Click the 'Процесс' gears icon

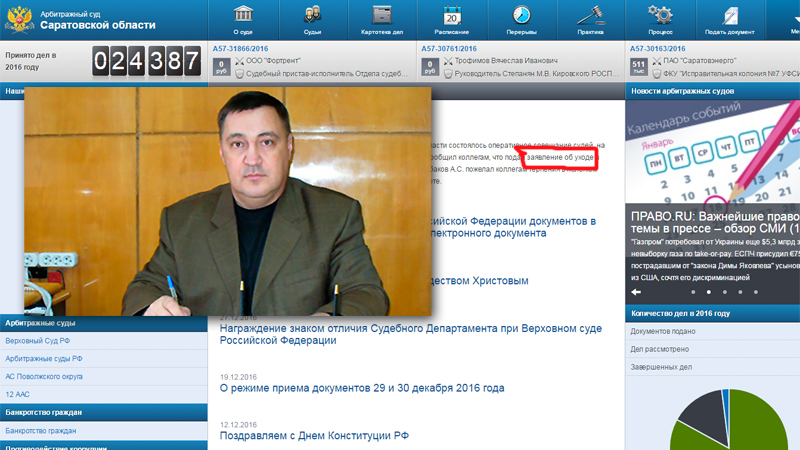(660, 15)
